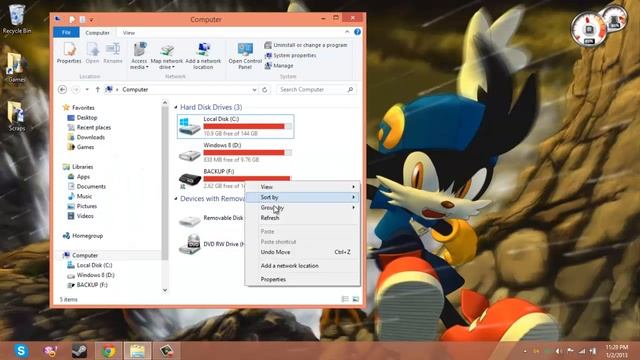Click Manage in System group

(x=279, y=65)
